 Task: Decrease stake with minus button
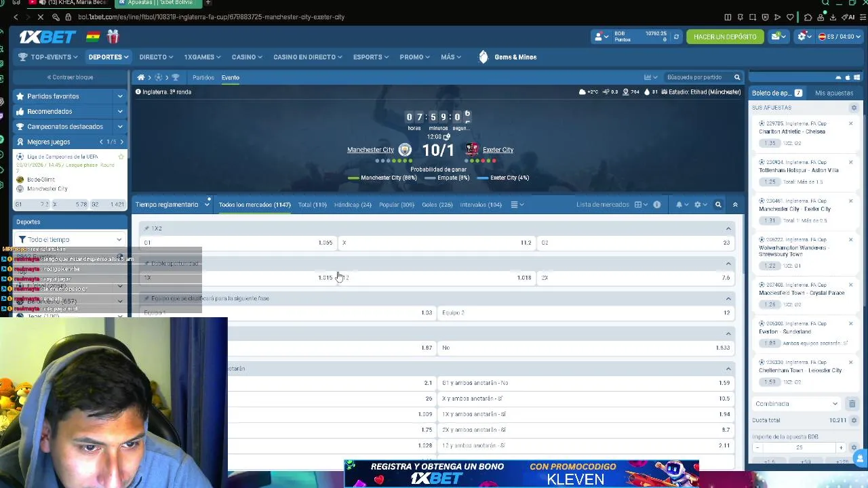click(757, 447)
